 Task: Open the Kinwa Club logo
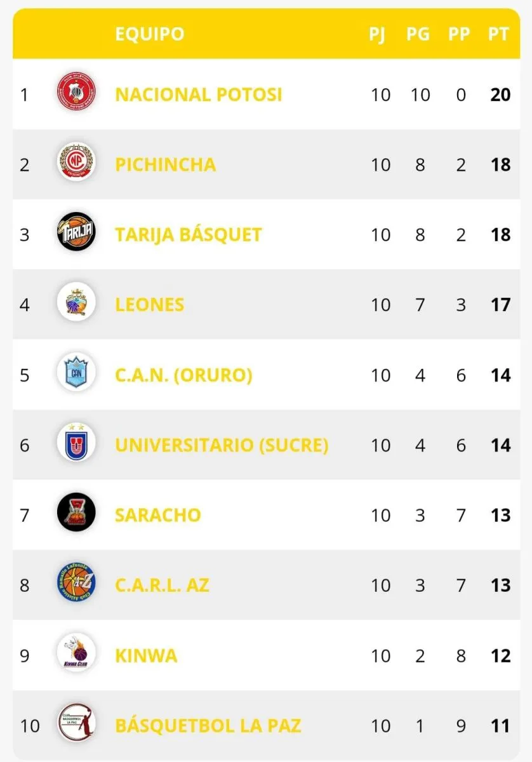(76, 655)
